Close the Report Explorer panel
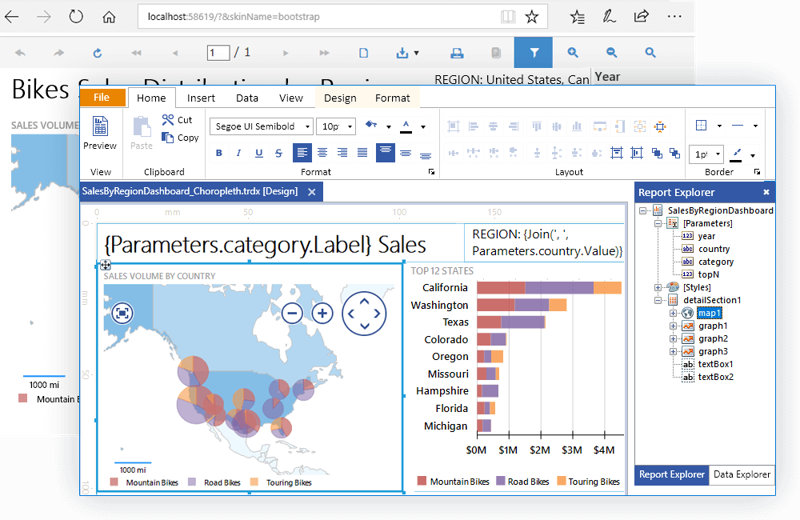Viewport: 800px width, 520px height. 766,192
